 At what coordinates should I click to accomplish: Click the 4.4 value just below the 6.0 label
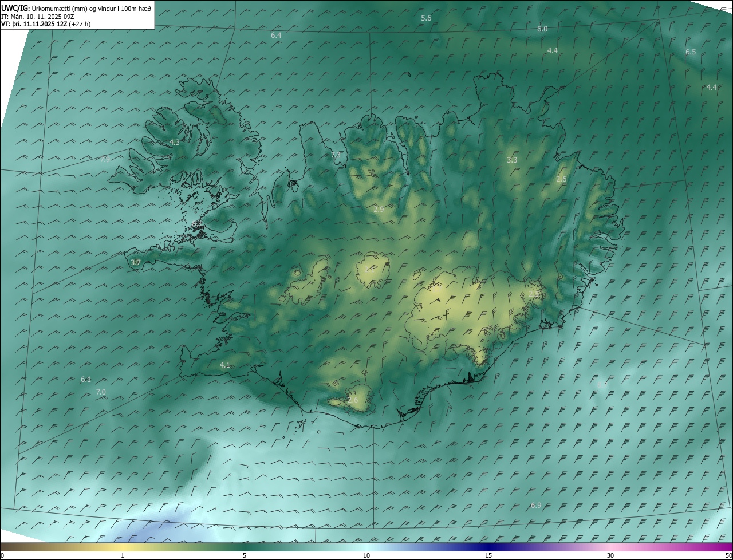552,51
